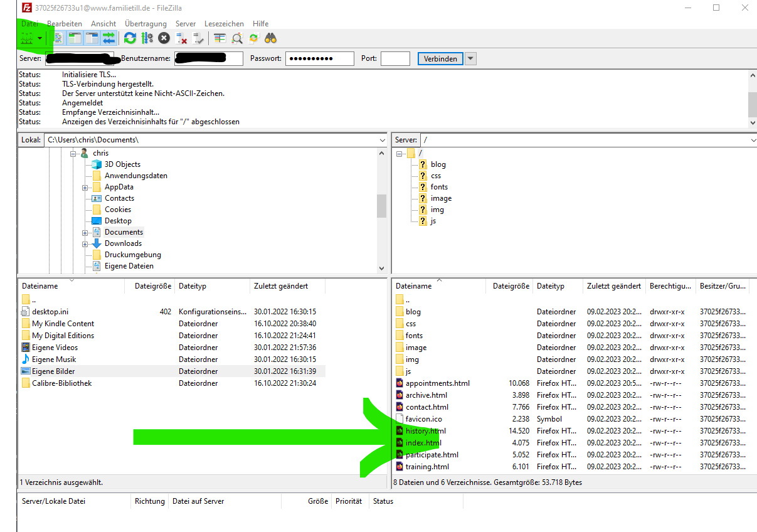Image resolution: width=757 pixels, height=532 pixels.
Task: Collapse the remote root folder node
Action: tap(400, 153)
